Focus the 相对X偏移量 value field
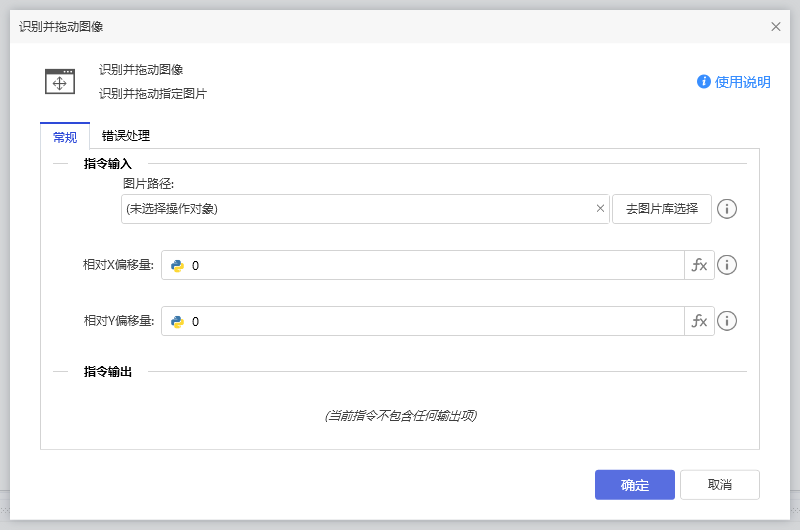The width and height of the screenshot is (800, 530). (430, 265)
